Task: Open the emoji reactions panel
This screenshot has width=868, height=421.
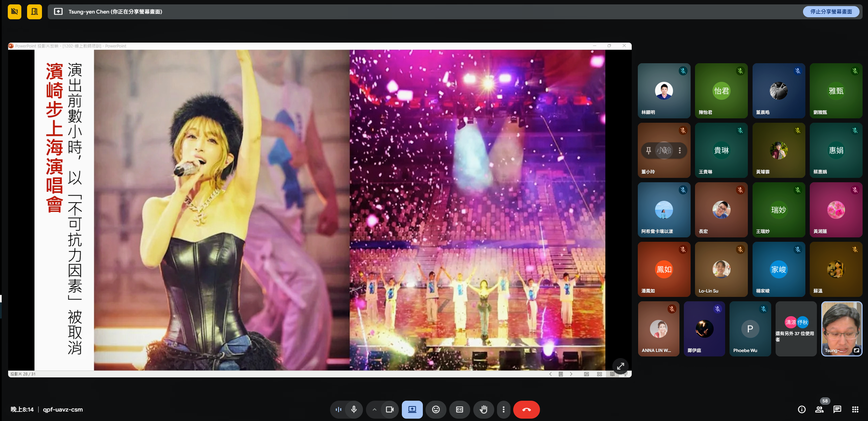Action: pos(436,410)
